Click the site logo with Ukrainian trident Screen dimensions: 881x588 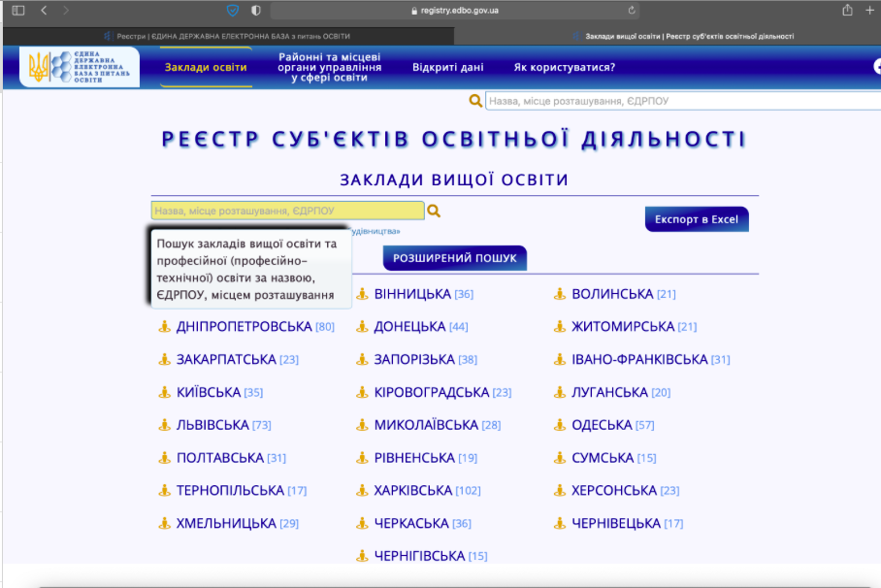(82, 67)
